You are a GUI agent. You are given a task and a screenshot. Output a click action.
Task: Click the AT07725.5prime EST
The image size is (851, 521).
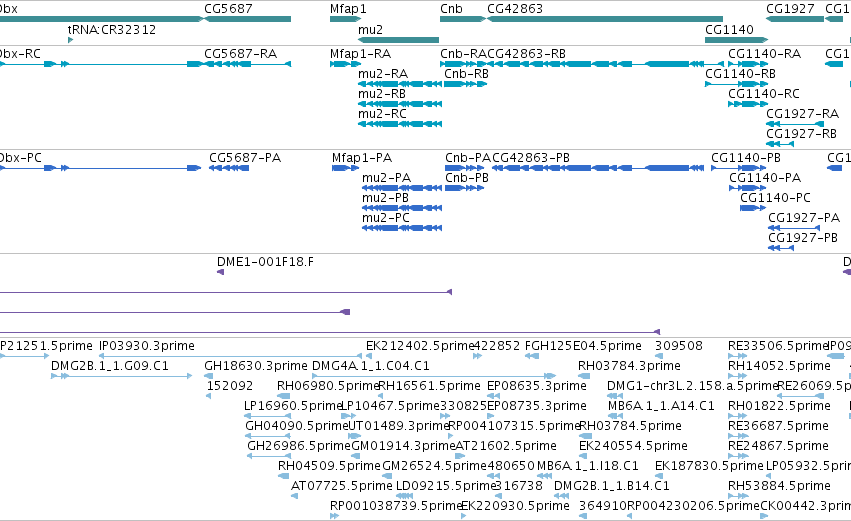coord(294,497)
